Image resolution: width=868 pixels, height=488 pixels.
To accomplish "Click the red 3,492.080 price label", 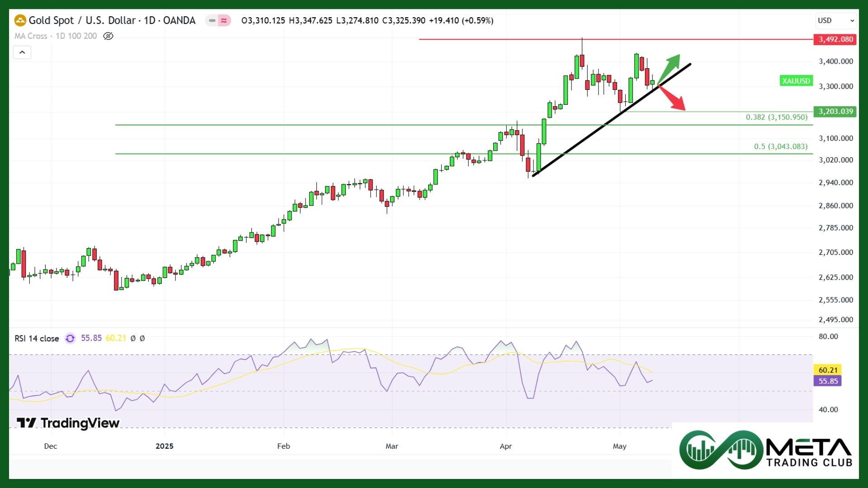I will pos(835,39).
